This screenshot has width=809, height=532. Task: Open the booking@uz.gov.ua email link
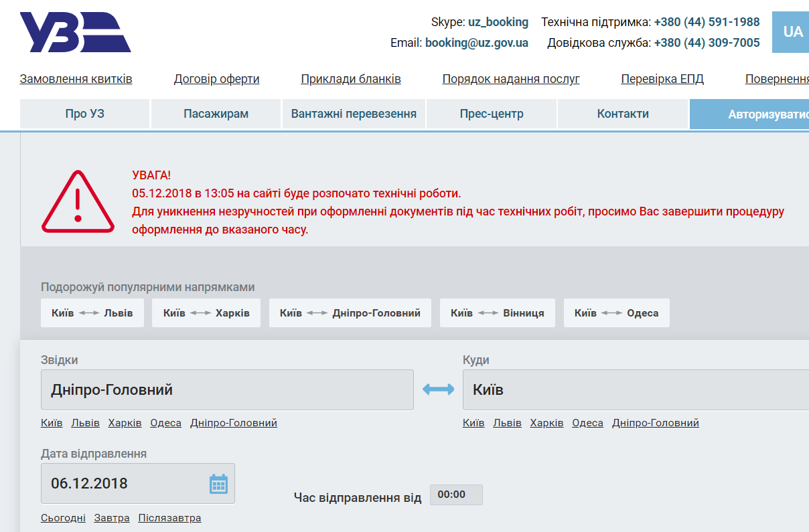coord(477,43)
